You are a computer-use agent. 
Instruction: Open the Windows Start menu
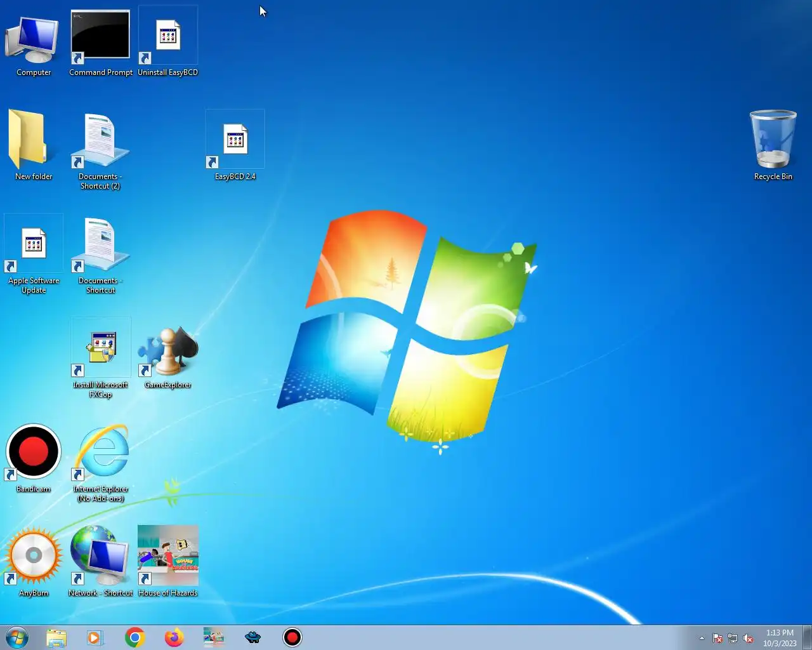[x=17, y=637]
